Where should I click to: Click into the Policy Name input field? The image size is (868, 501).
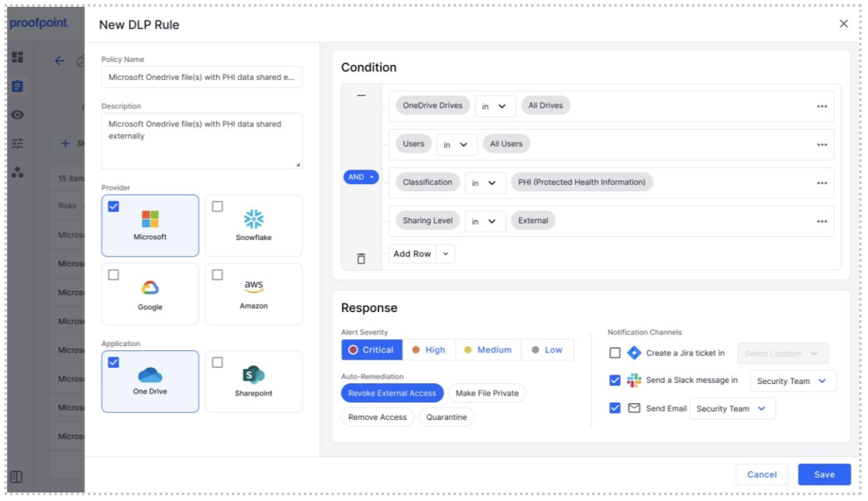coord(202,77)
